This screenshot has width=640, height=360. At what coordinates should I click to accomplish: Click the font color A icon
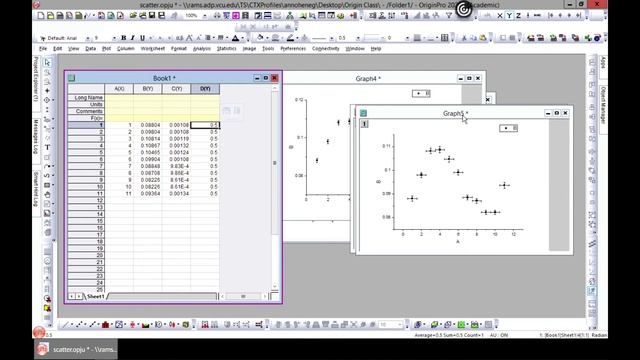(x=236, y=38)
